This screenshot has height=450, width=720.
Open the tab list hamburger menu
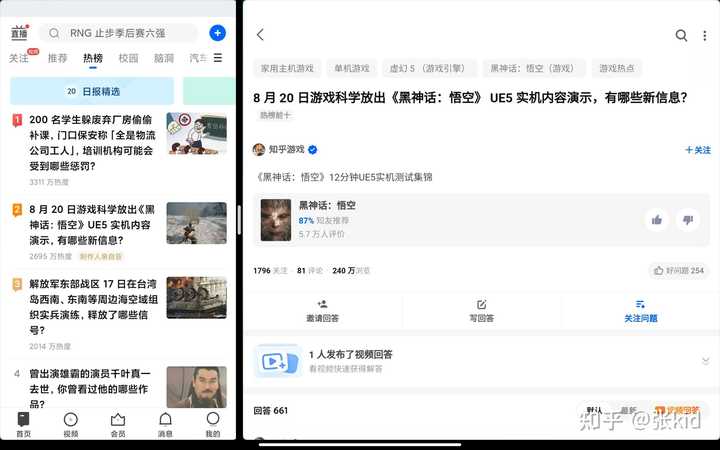click(x=218, y=58)
